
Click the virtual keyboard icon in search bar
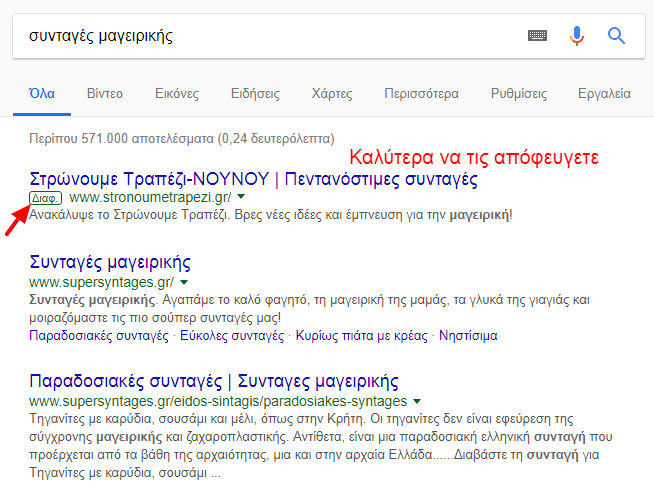[x=538, y=36]
